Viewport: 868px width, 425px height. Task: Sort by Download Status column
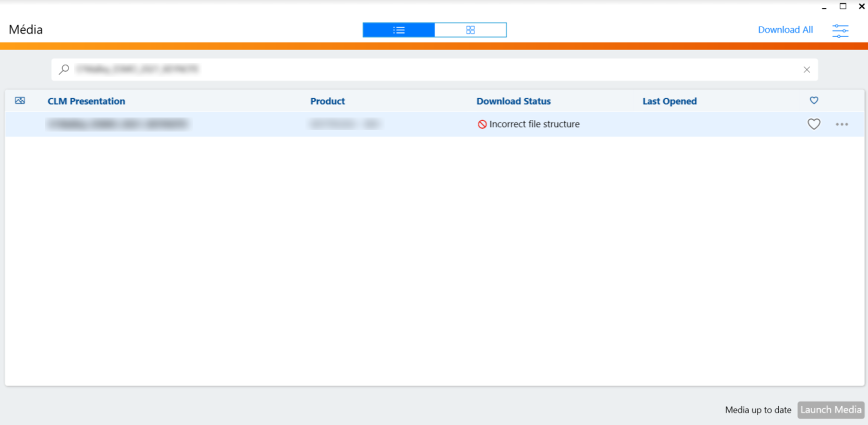[x=513, y=101]
